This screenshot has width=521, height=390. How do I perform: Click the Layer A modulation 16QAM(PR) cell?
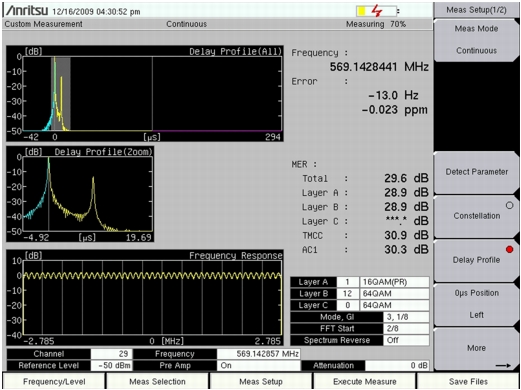point(394,282)
